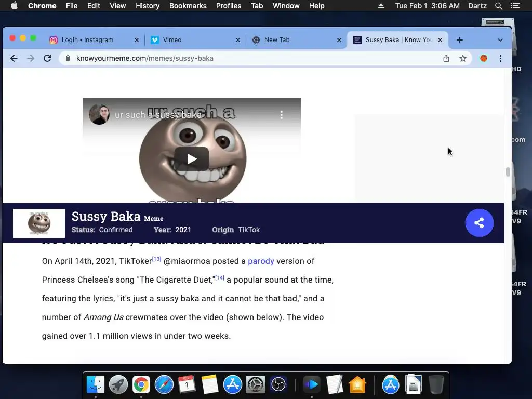Click the page's vertical scrollbar thumb
532x399 pixels.
(508, 172)
